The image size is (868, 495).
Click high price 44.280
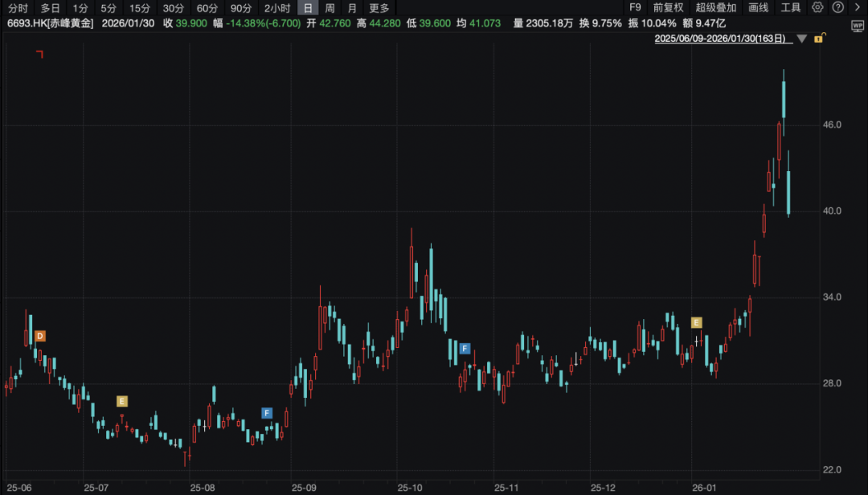pos(385,23)
